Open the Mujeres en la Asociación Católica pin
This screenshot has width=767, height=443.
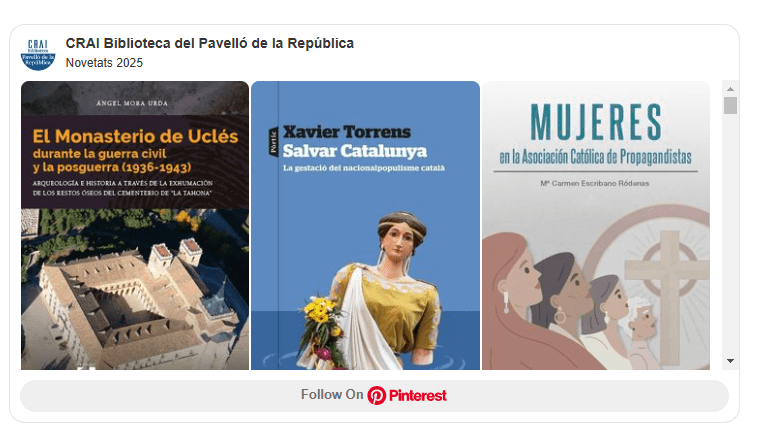[596, 225]
